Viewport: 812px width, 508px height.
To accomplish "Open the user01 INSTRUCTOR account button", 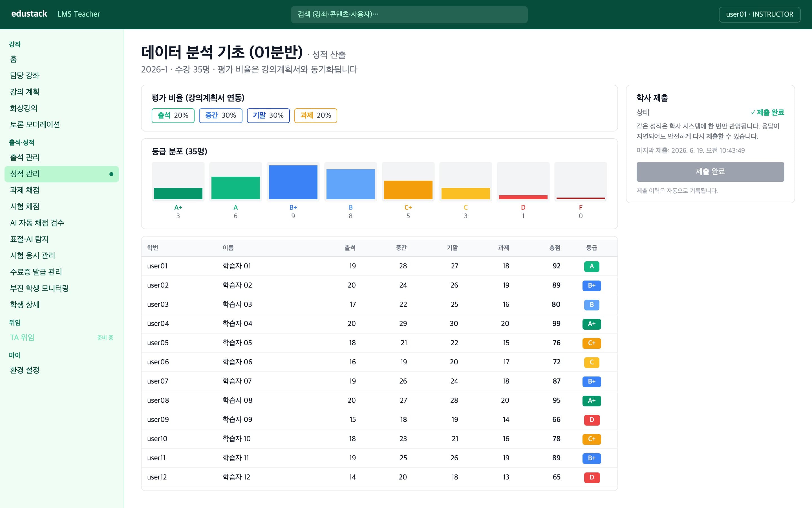I will [759, 14].
